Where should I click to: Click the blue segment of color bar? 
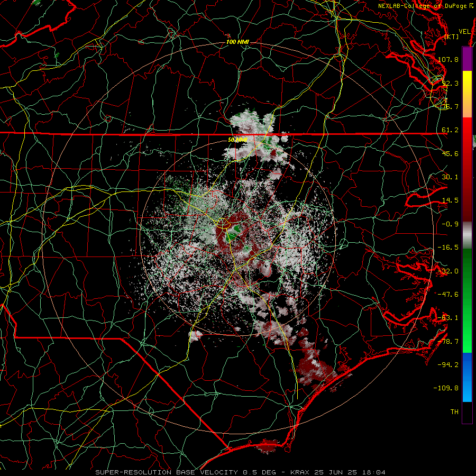point(467,377)
